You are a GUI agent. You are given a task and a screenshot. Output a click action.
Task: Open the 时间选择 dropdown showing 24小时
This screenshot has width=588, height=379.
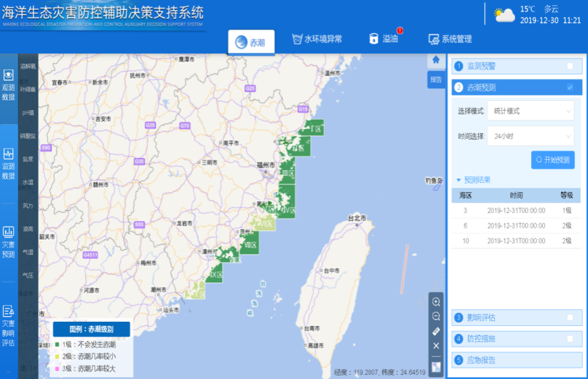530,136
